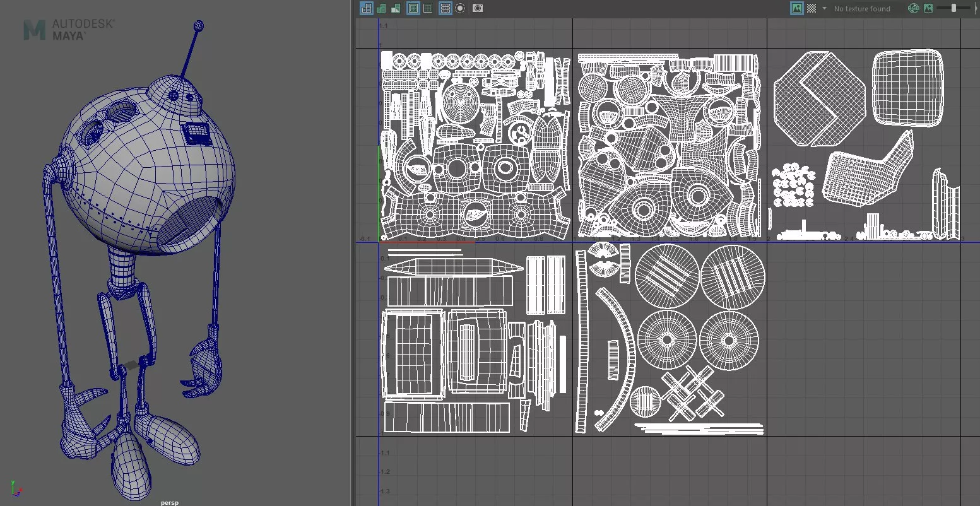Click the internal borders icon left of grid

428,8
